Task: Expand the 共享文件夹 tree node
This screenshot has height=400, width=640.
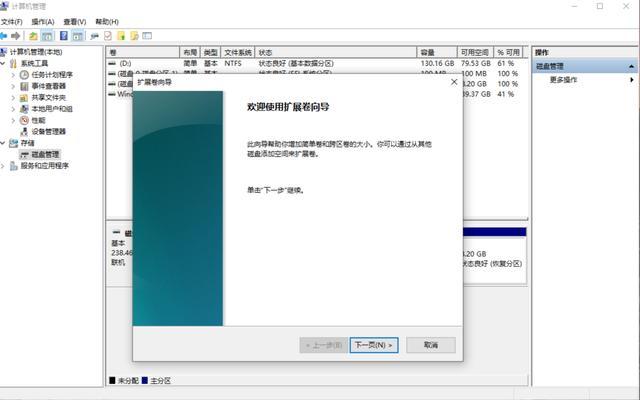Action: pyautogui.click(x=15, y=97)
